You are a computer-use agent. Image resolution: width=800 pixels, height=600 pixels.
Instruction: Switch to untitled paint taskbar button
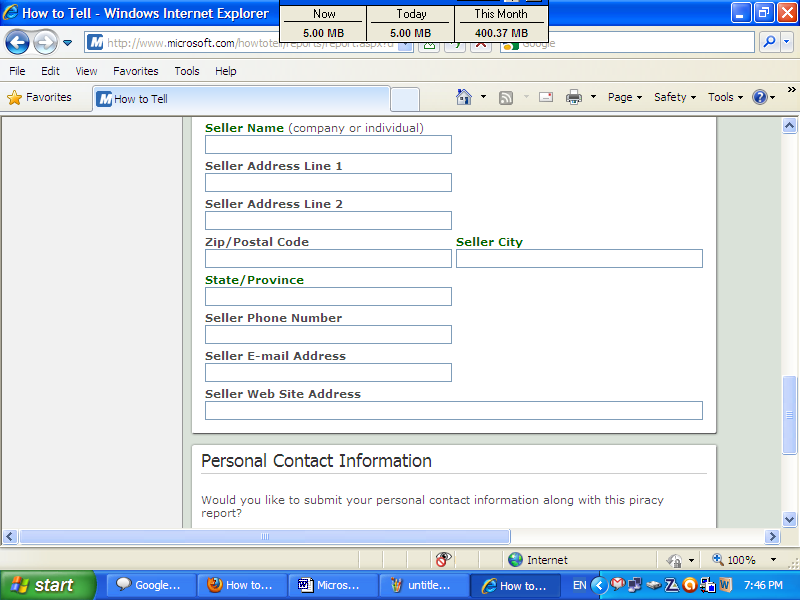click(x=424, y=585)
